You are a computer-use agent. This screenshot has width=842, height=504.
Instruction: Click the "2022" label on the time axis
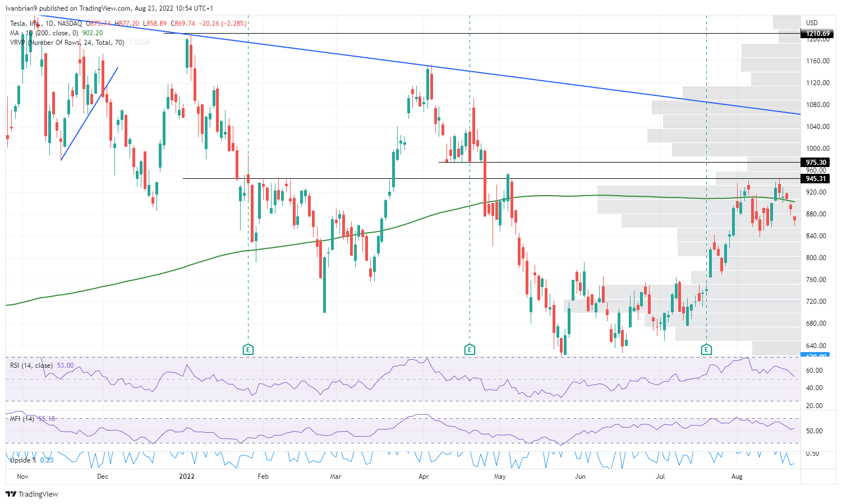point(186,477)
